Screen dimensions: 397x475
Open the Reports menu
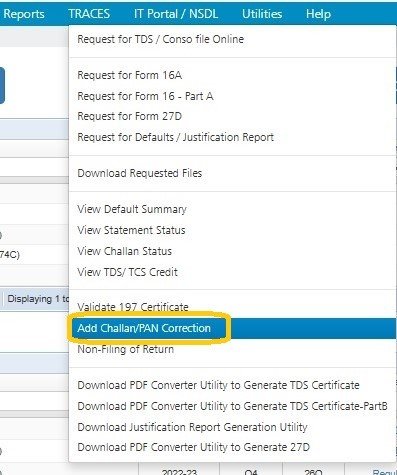24,14
